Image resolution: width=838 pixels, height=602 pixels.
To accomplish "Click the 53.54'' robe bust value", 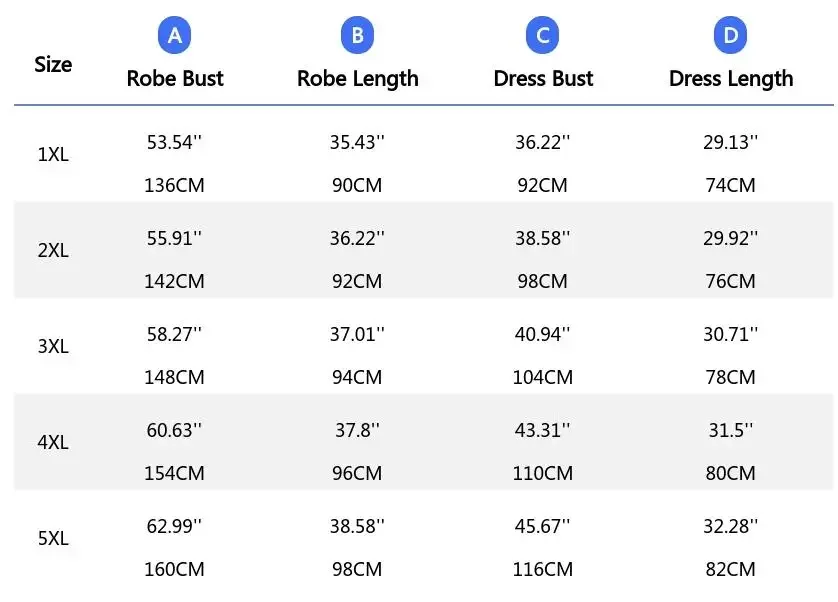I will coord(175,142).
